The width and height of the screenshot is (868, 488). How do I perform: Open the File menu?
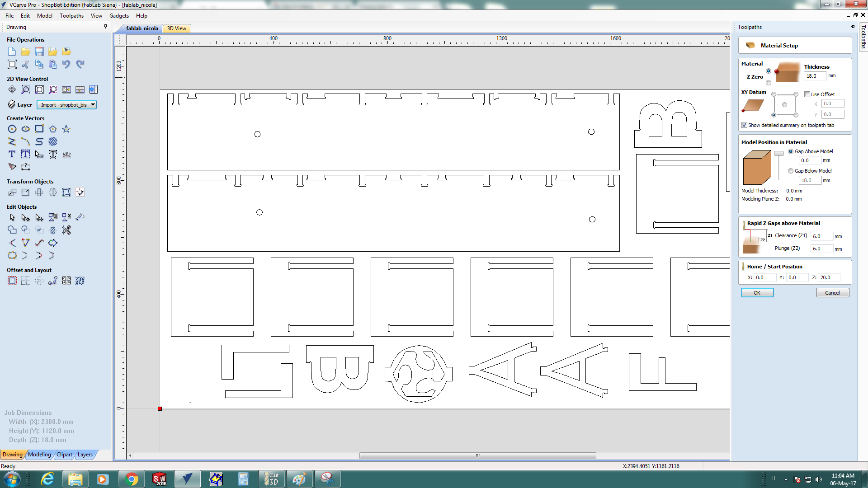9,16
